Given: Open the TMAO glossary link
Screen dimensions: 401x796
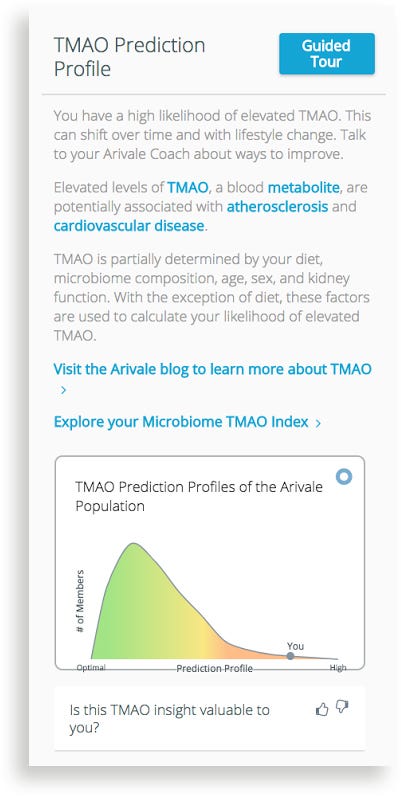Looking at the screenshot, I should pos(188,188).
